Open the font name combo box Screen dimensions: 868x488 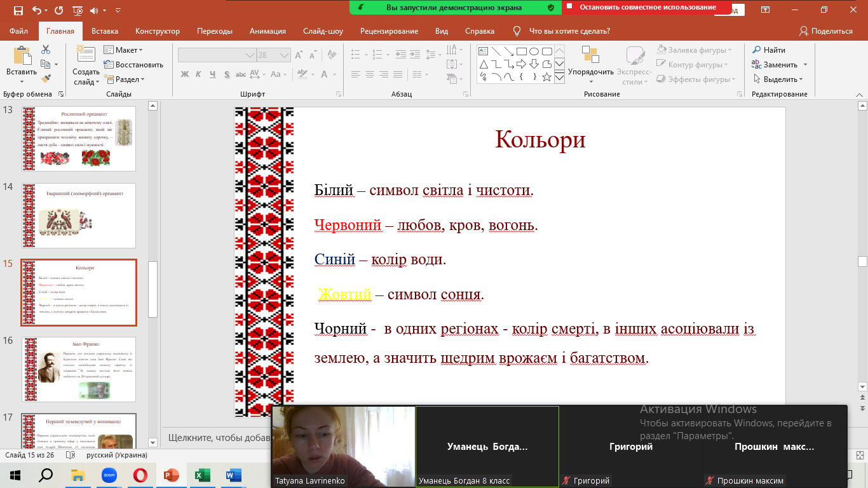[217, 55]
